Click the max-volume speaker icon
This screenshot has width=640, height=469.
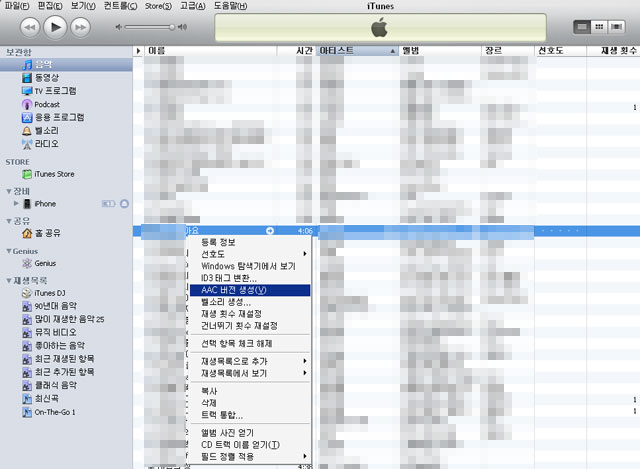pos(182,27)
